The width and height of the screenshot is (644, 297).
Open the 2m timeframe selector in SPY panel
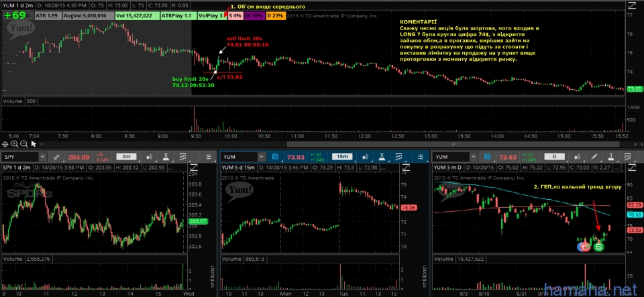(126, 157)
